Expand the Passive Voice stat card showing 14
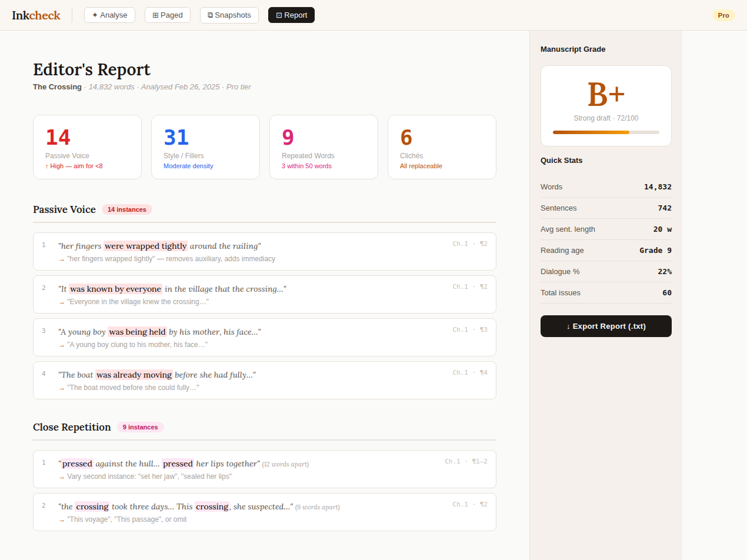This screenshot has height=560, width=747. (x=87, y=146)
